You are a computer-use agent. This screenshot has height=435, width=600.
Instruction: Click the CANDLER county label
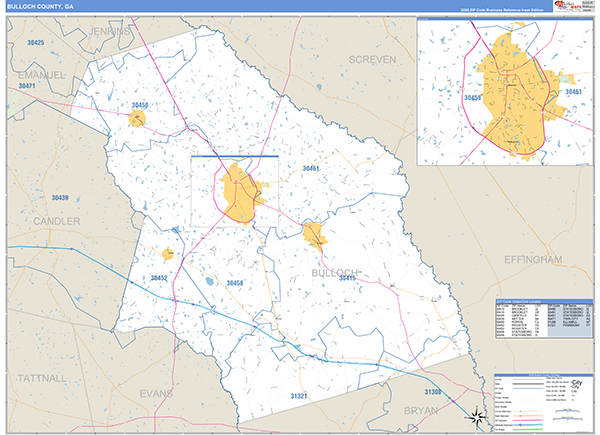57,221
